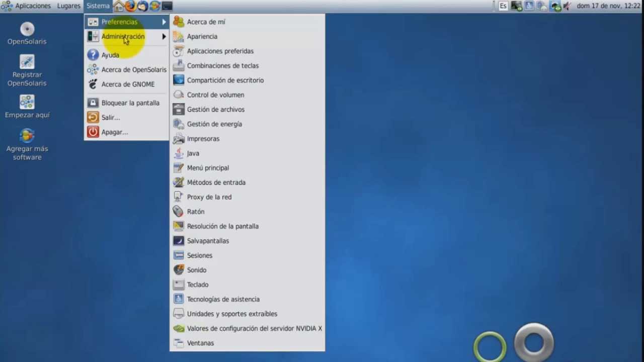Launch the terminal from the top panel

tap(167, 6)
